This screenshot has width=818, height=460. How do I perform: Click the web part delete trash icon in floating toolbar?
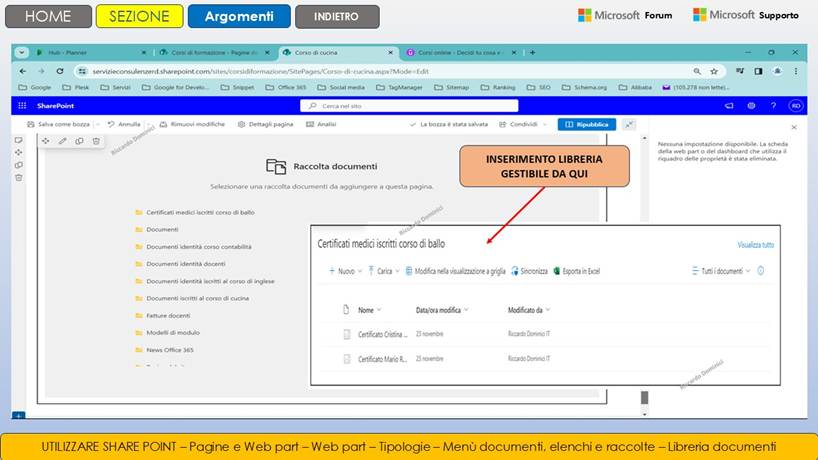pos(96,141)
